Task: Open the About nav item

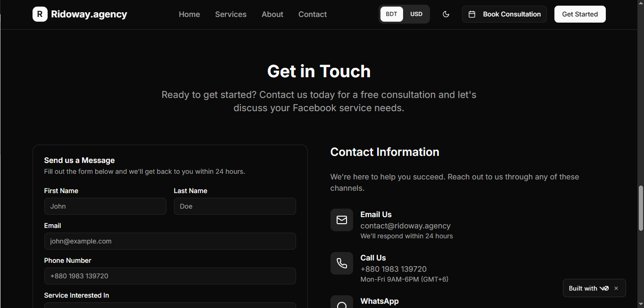Action: [272, 15]
